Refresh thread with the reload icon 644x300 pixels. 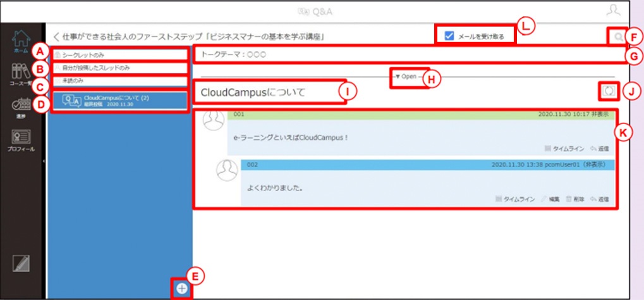tap(609, 91)
